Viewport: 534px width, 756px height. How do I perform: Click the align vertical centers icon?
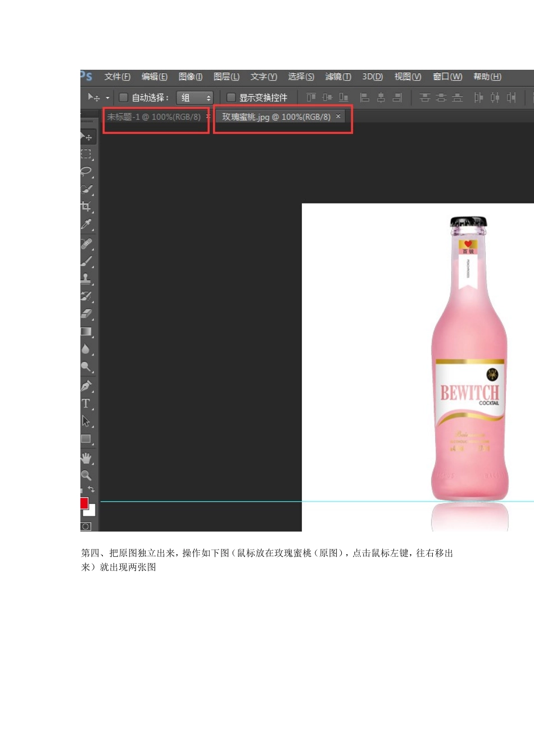tap(327, 97)
